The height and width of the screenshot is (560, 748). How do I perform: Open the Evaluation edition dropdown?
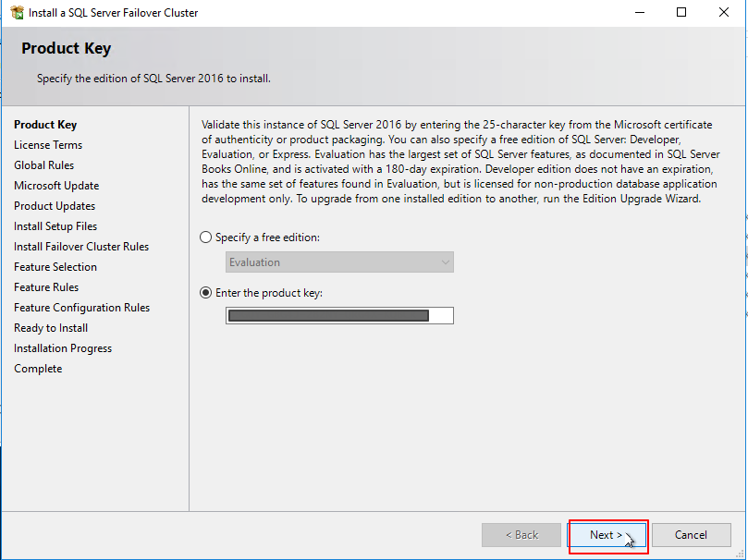click(x=445, y=262)
